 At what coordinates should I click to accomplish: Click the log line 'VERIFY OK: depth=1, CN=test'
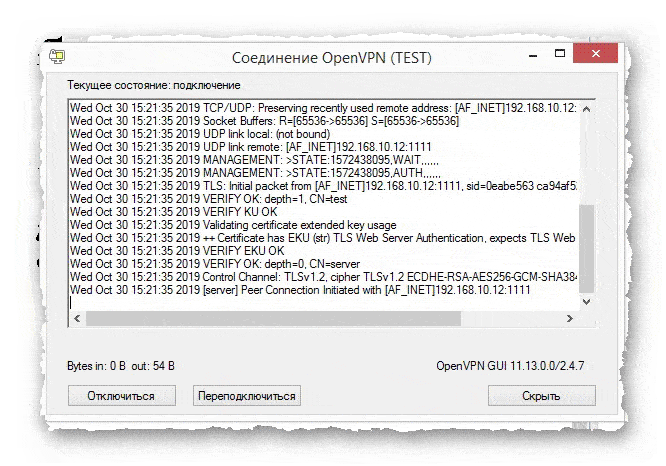[209, 199]
